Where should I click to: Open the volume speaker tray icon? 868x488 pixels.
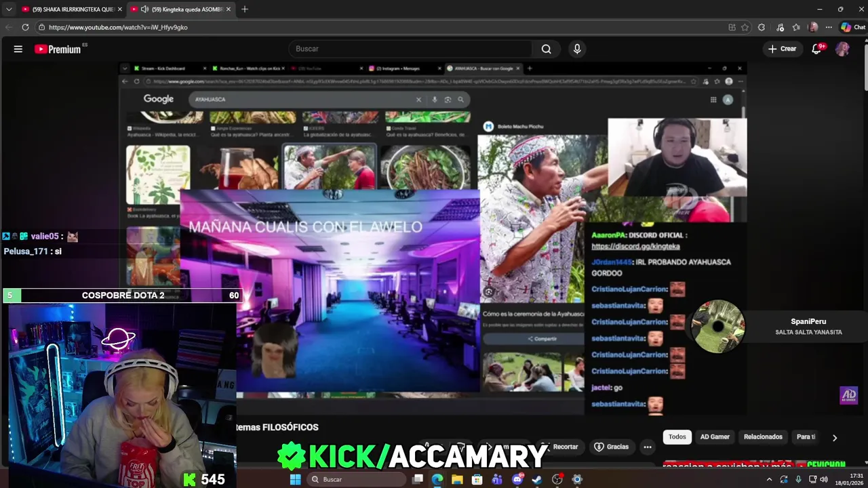(824, 479)
